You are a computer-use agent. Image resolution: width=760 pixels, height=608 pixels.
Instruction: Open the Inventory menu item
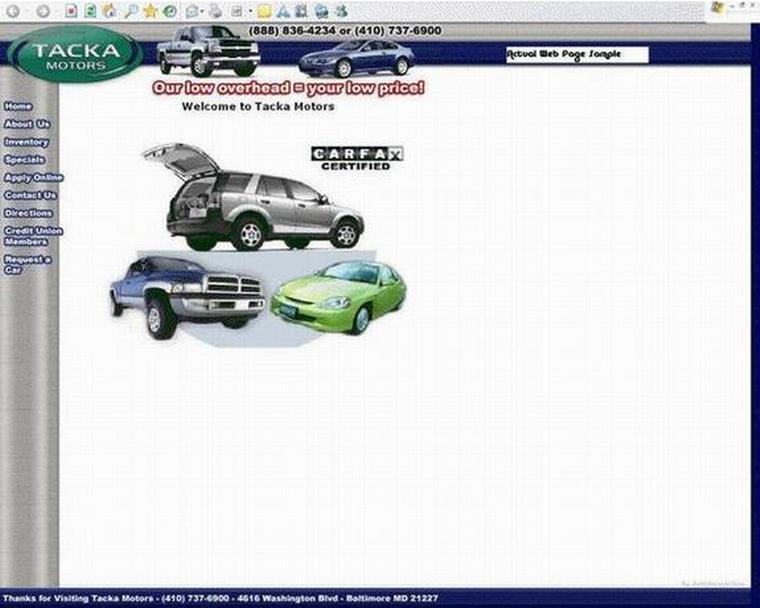click(x=26, y=142)
